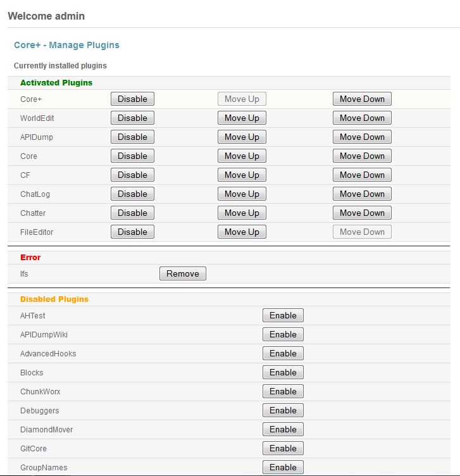Enable the APIDumpWiki plugin
Viewport: 460px width, 476px height.
283,334
